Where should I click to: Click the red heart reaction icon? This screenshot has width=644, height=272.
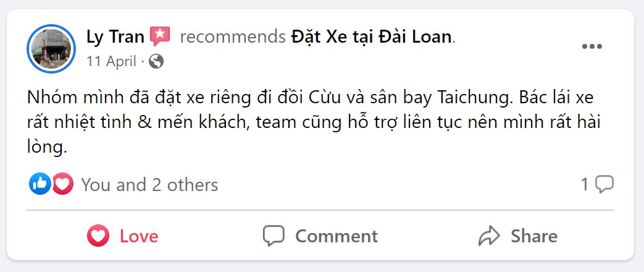[x=62, y=184]
